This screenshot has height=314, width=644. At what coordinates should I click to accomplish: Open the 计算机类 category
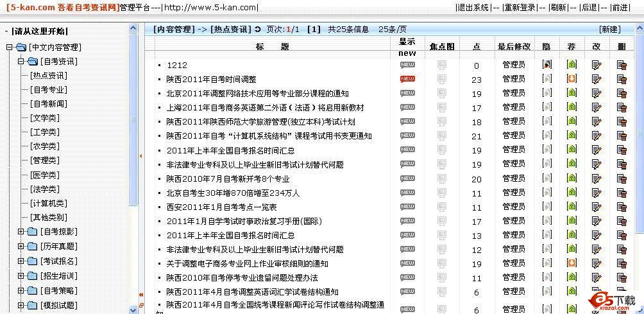pos(49,204)
